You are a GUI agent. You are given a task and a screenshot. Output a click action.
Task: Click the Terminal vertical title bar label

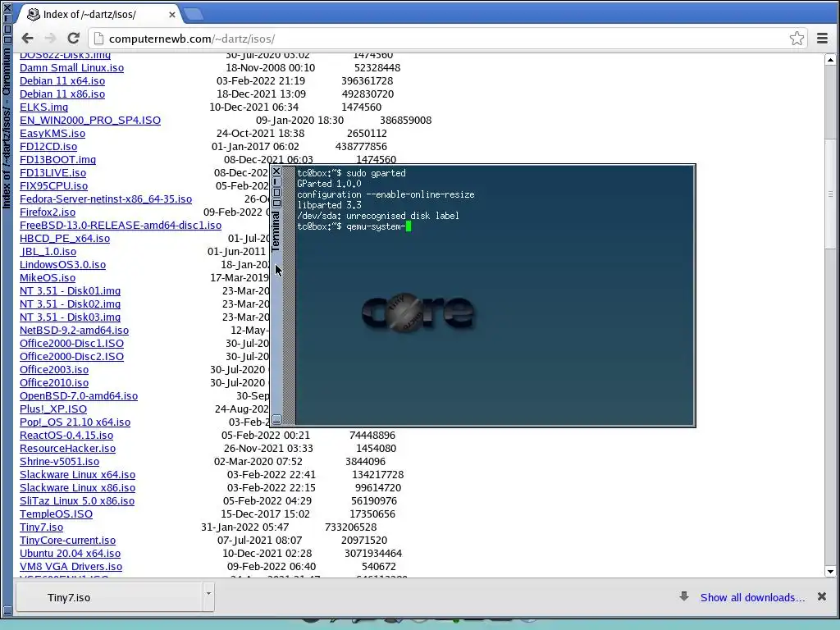[x=276, y=231]
